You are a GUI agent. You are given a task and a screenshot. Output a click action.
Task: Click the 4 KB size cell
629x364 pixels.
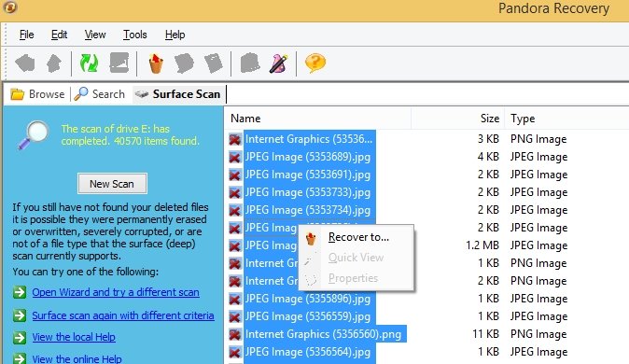[488, 157]
